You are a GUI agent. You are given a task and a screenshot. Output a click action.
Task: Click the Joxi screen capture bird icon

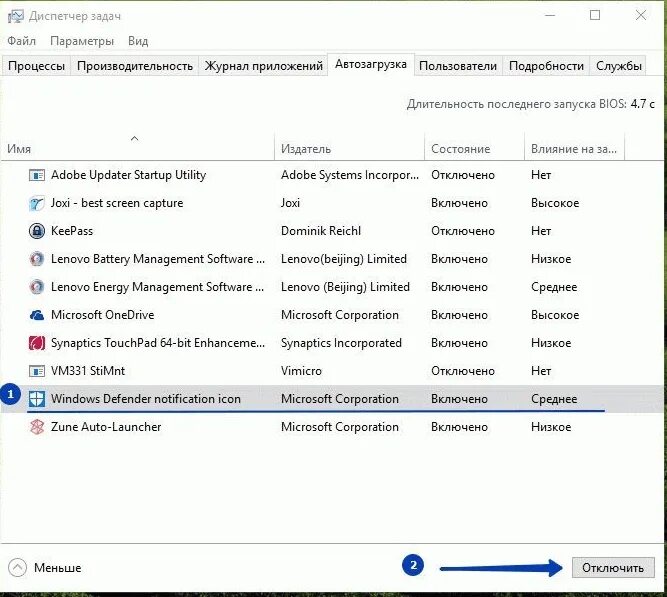click(37, 203)
